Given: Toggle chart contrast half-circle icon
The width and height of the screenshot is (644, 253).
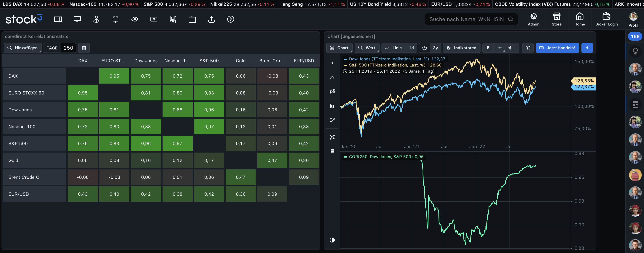Looking at the screenshot, I should click(x=332, y=240).
